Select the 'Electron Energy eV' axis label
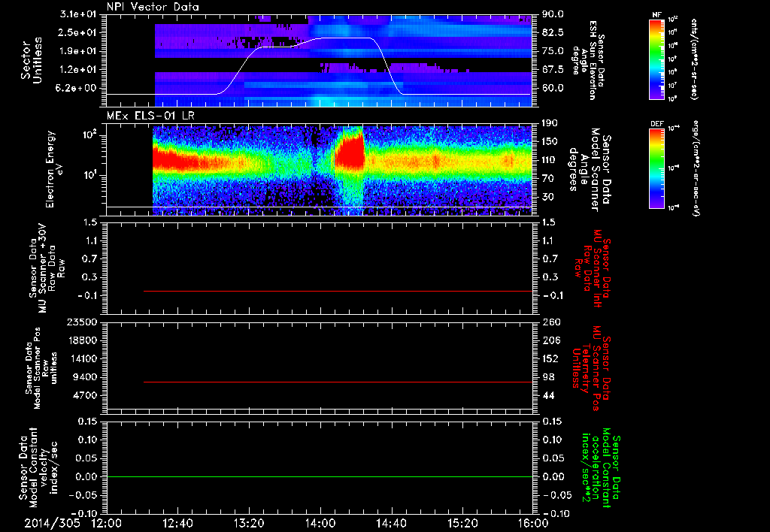Image resolution: width=770 pixels, height=532 pixels. coord(54,169)
